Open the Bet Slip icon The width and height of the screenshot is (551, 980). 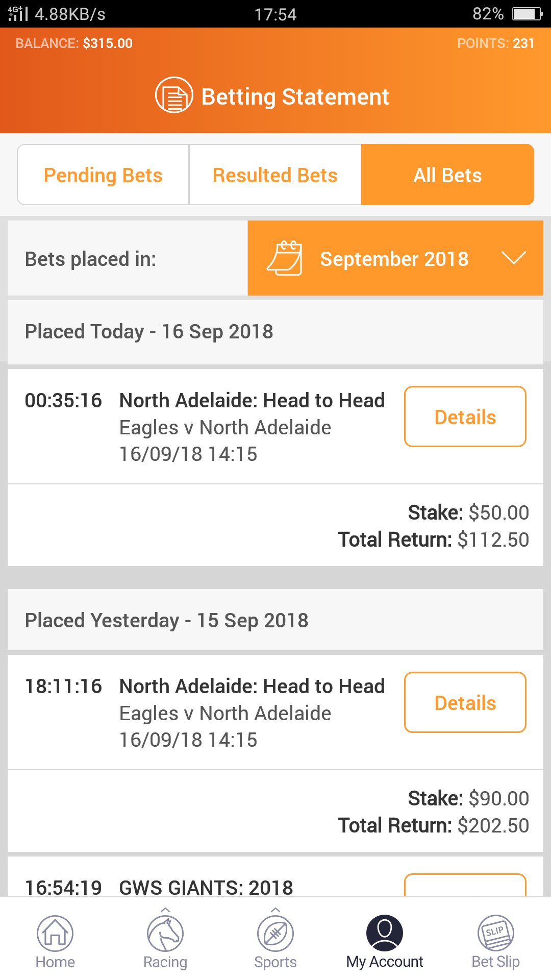pyautogui.click(x=495, y=933)
